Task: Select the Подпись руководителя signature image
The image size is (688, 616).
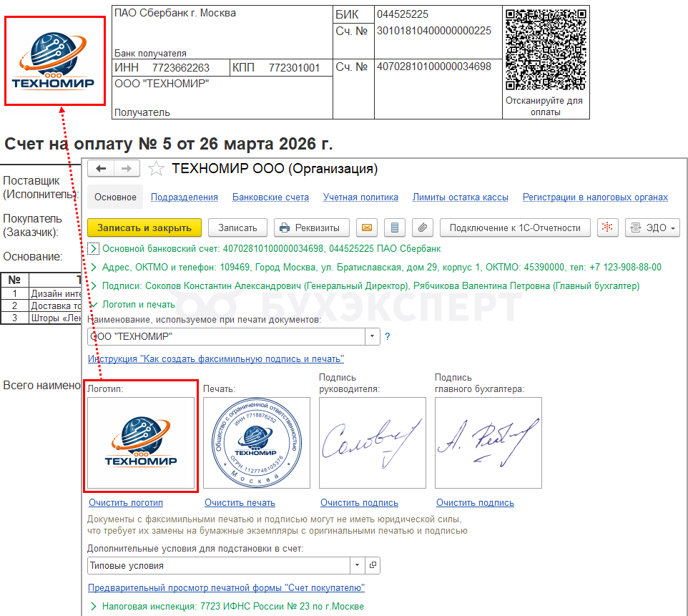Action: [373, 443]
